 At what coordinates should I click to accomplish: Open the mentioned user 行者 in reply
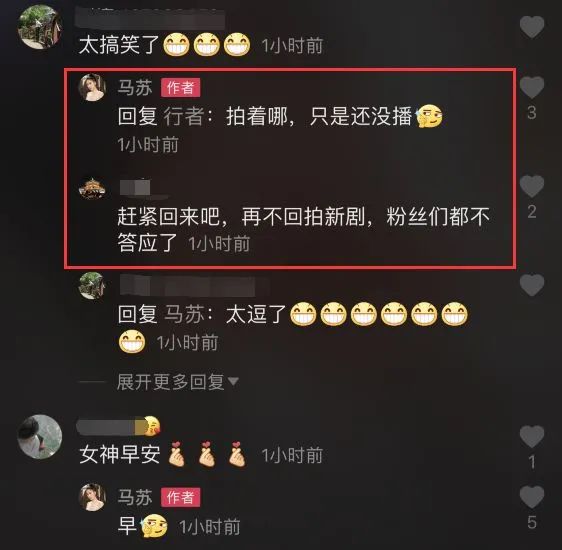point(184,116)
